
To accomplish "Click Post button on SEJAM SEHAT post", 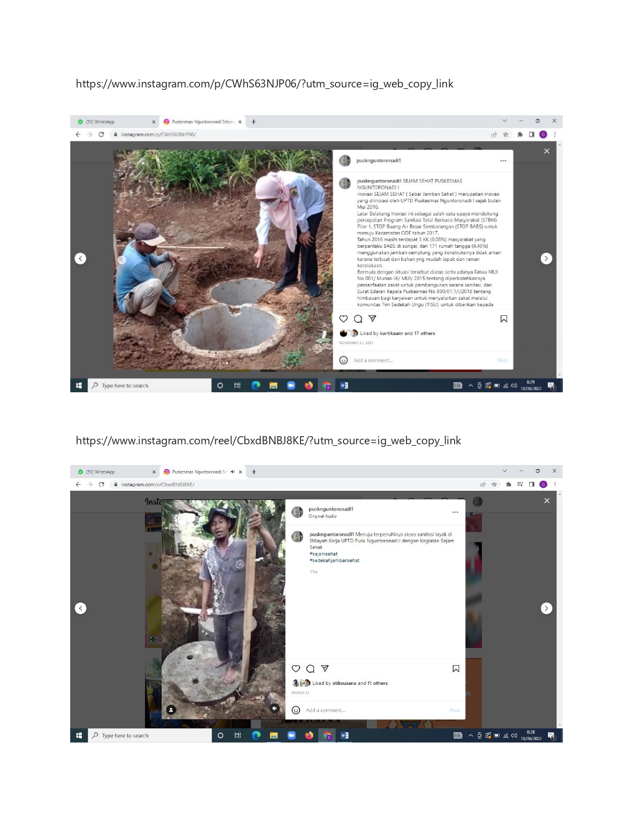I will [503, 360].
